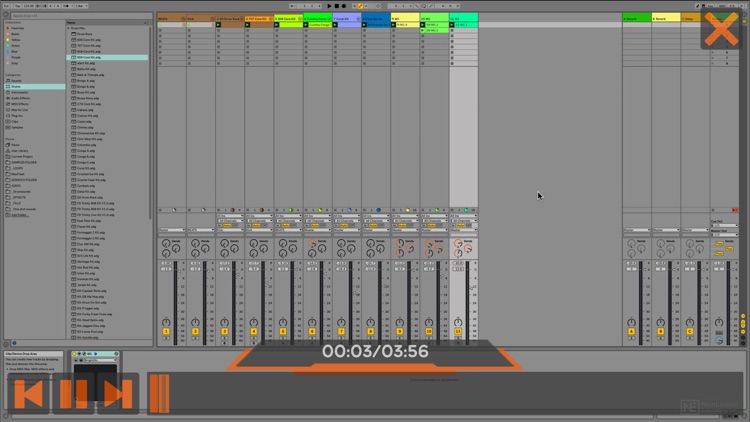The width and height of the screenshot is (750, 422).
Task: Launch the first clip on track 11
Action: click(x=452, y=24)
